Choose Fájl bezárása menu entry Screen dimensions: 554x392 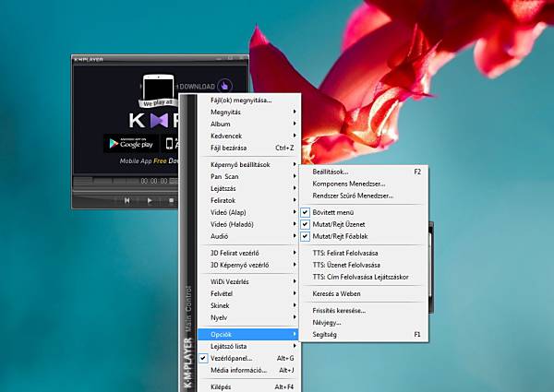248,148
